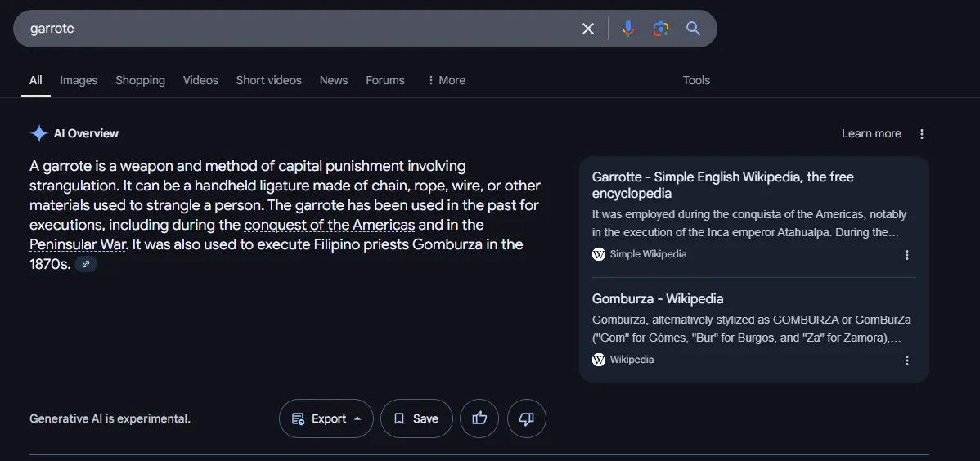Viewport: 980px width, 461px height.
Task: Go to the News tab
Action: [x=334, y=80]
